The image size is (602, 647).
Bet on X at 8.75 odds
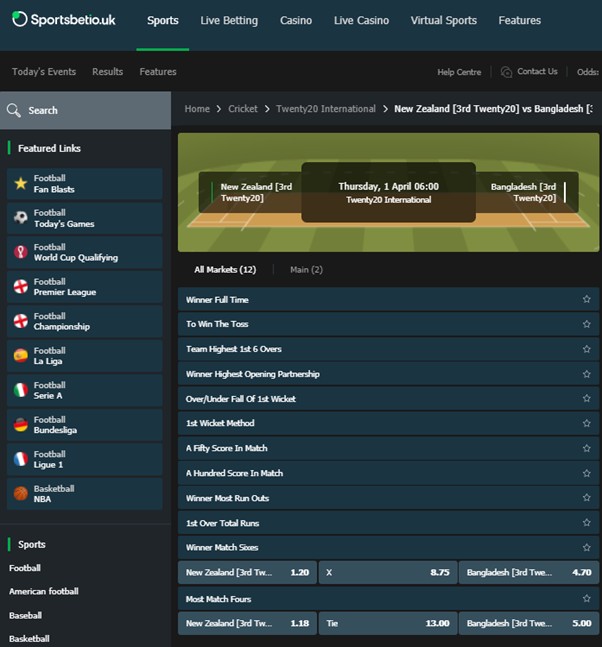tap(388, 572)
